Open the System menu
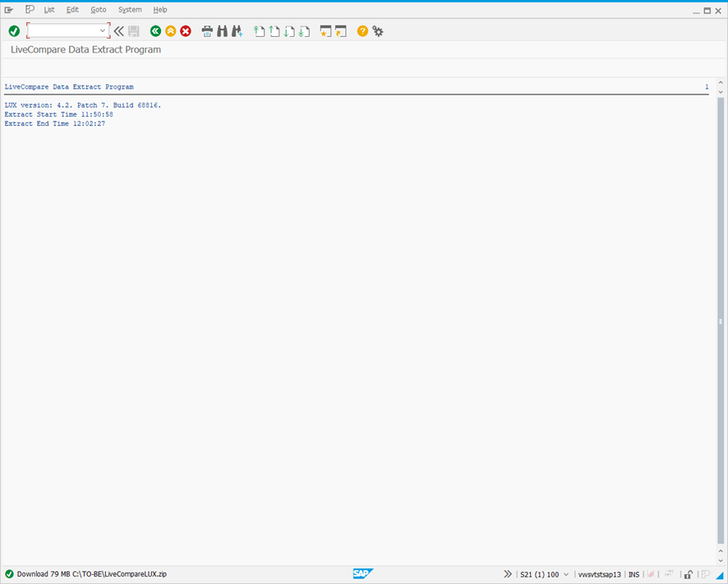Screen dimensions: 728x584 130,10
